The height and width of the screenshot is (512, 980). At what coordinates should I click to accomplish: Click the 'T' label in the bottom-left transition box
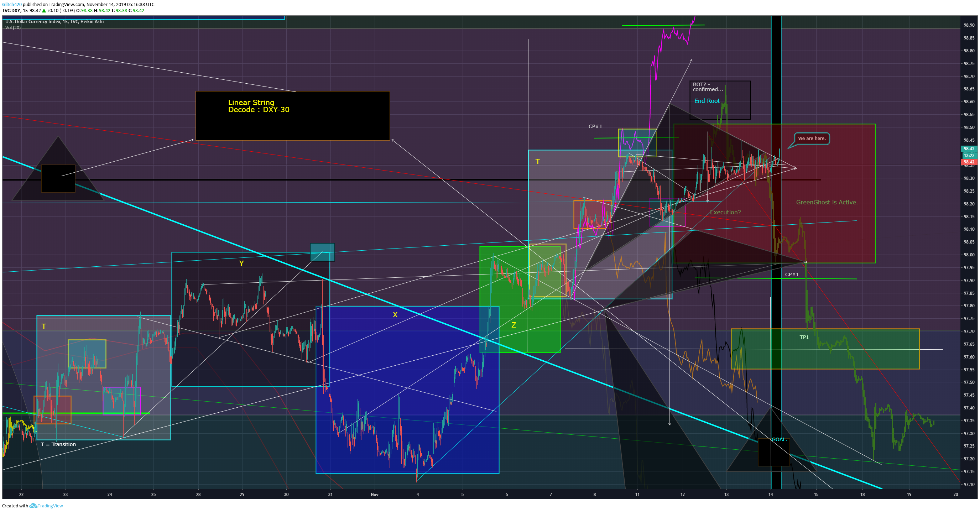pyautogui.click(x=44, y=326)
